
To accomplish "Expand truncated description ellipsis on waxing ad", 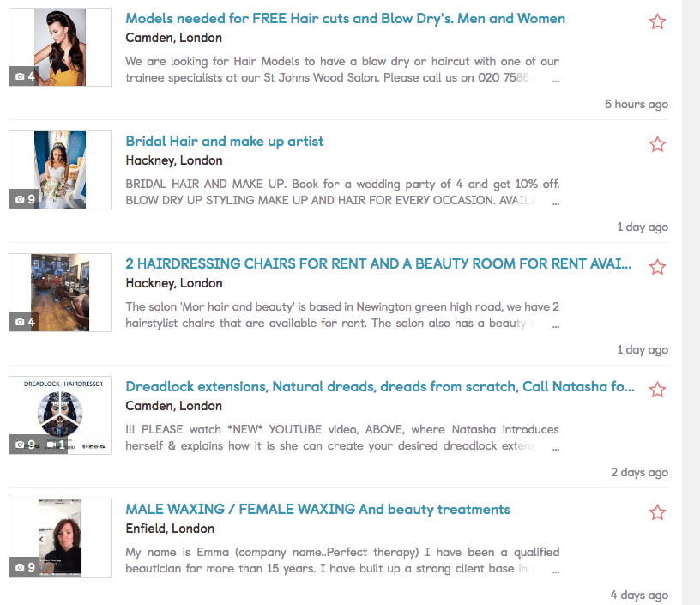I will (x=556, y=571).
